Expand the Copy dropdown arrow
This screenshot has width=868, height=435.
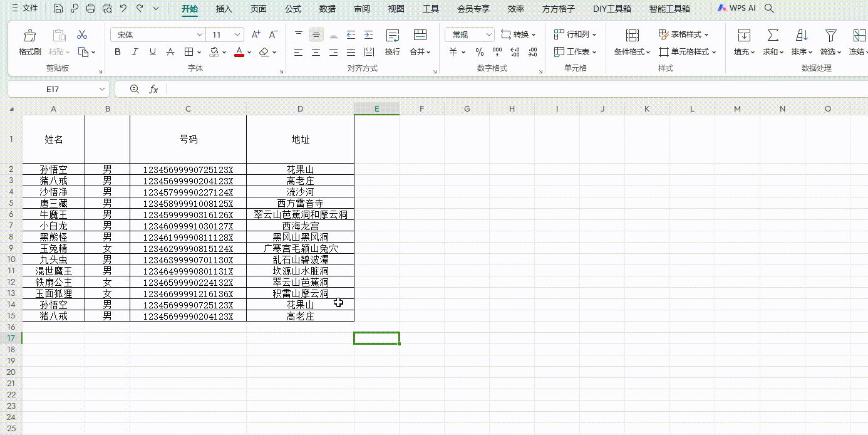(x=93, y=53)
